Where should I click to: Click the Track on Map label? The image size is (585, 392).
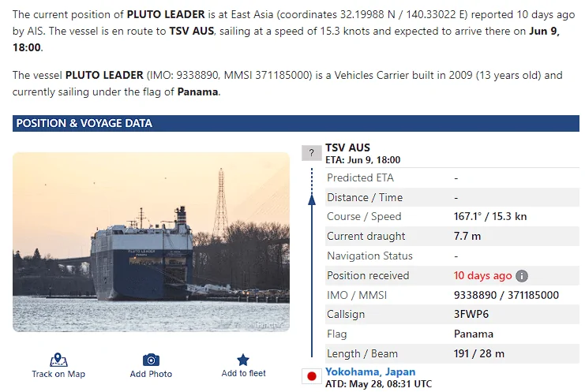click(x=58, y=374)
